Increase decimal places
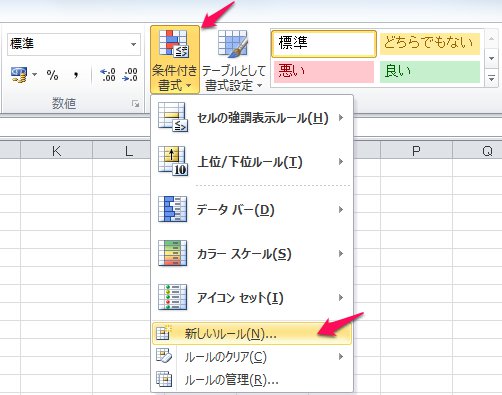This screenshot has height=395, width=502. [108, 75]
